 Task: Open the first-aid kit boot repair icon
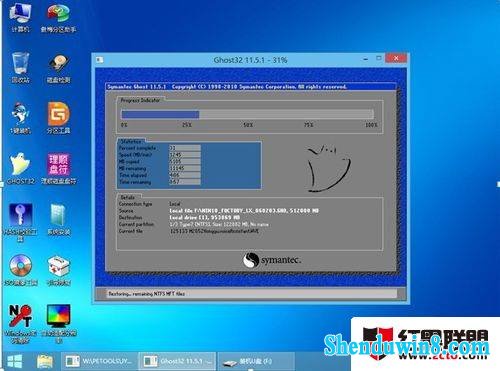59,271
